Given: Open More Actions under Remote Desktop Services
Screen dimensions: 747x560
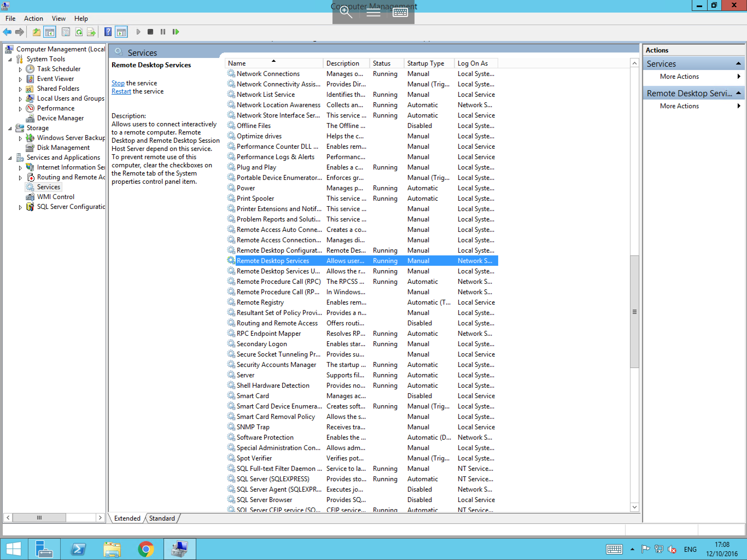Looking at the screenshot, I should pyautogui.click(x=679, y=106).
